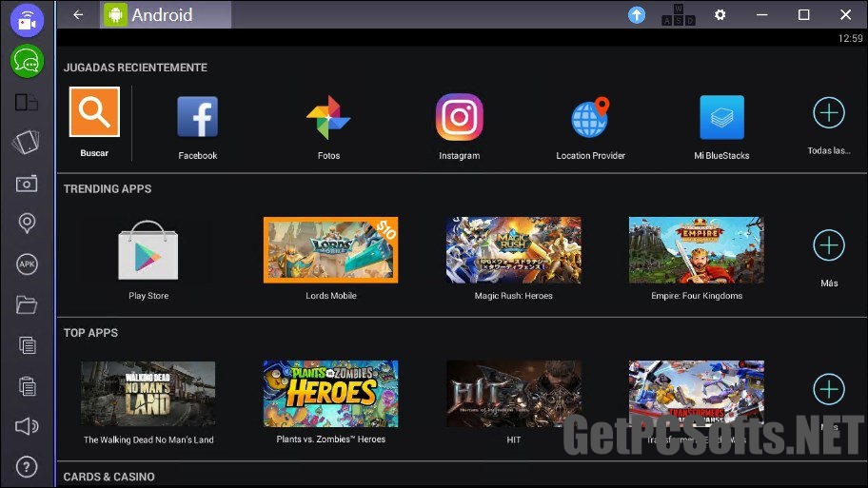
Task: Click the JUGADAS RECIENTEMENTE heading
Action: (x=135, y=68)
